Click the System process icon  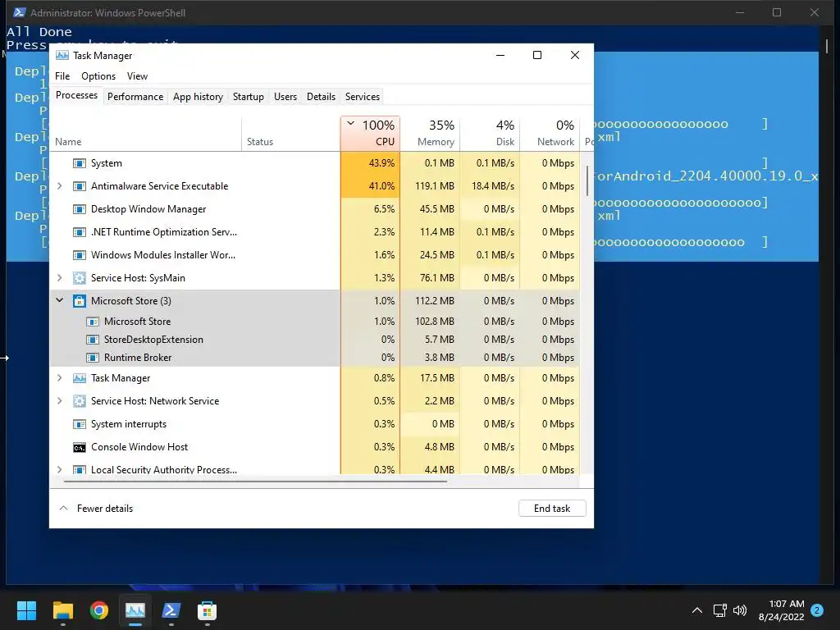[80, 163]
